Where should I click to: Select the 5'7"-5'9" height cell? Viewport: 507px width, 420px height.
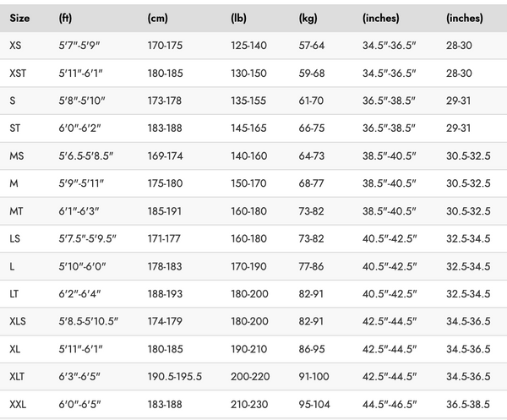click(x=79, y=46)
